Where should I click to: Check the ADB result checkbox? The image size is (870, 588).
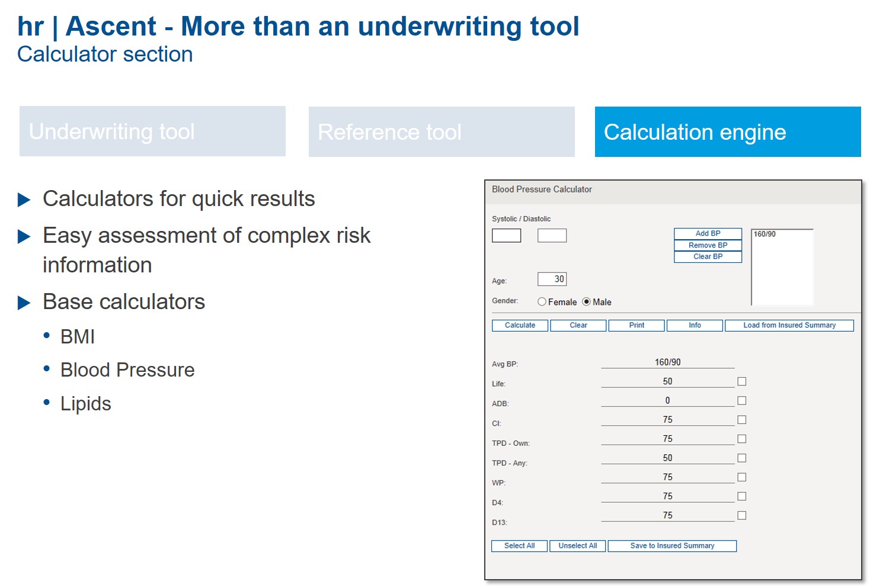[742, 401]
